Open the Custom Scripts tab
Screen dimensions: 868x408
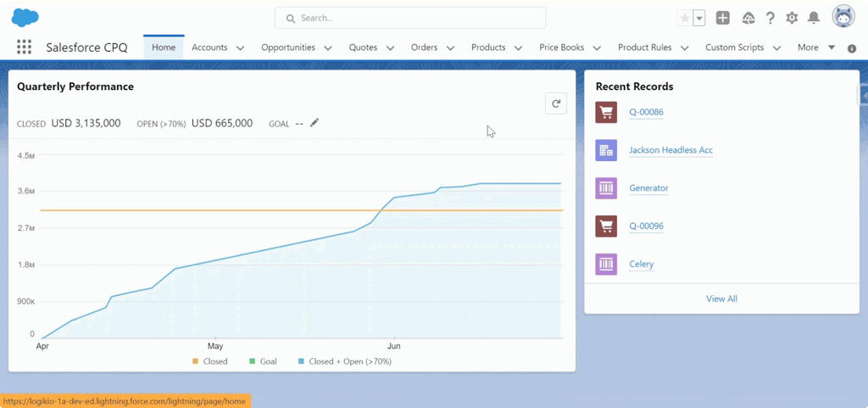[x=735, y=48]
